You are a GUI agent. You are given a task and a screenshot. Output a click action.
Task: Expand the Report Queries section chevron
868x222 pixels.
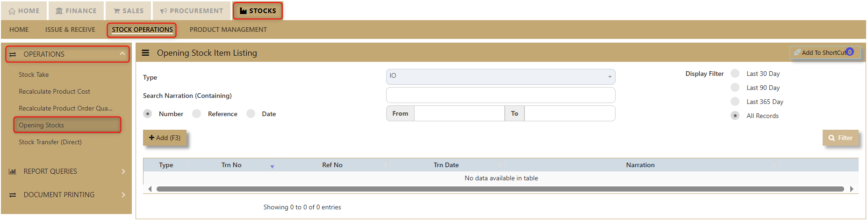coord(123,171)
